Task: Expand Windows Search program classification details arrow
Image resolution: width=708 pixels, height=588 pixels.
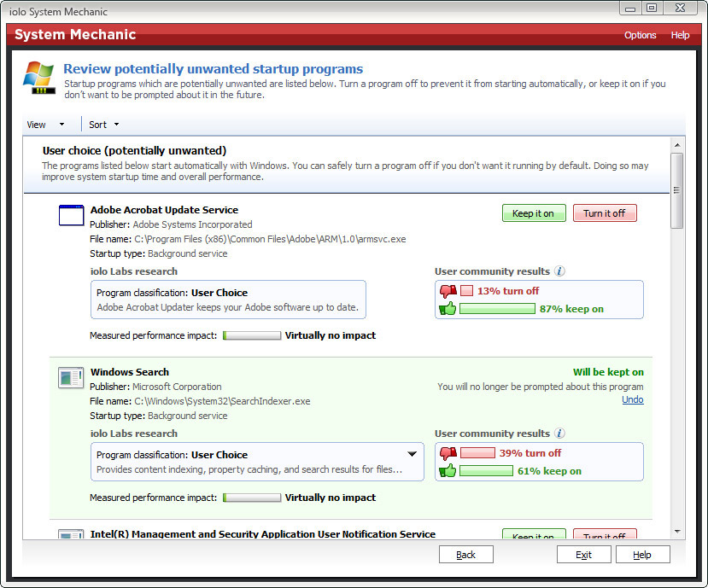Action: coord(412,454)
